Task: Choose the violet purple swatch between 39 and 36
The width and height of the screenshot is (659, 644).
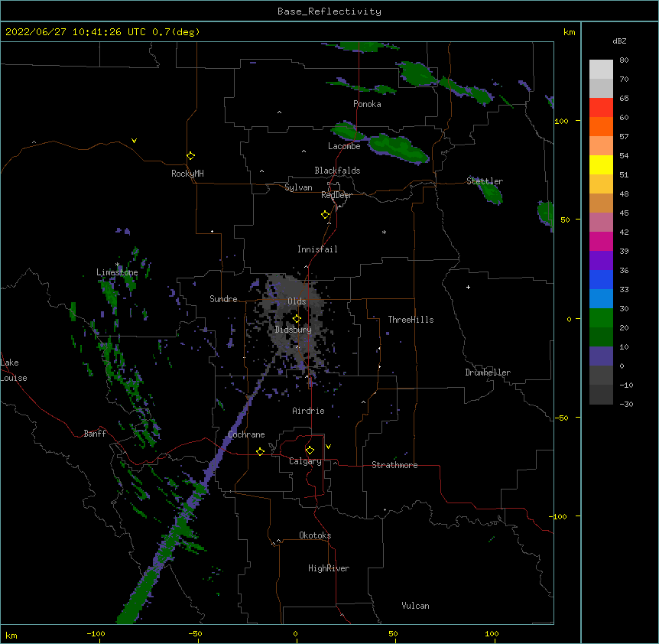Action: click(x=601, y=260)
